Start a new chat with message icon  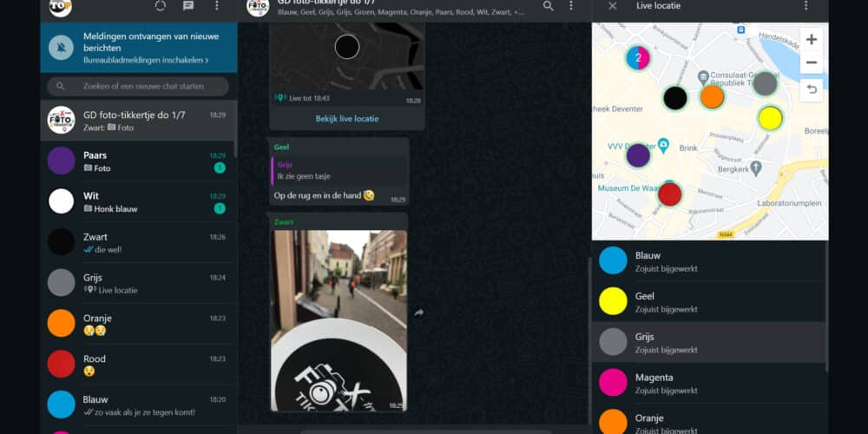click(188, 6)
